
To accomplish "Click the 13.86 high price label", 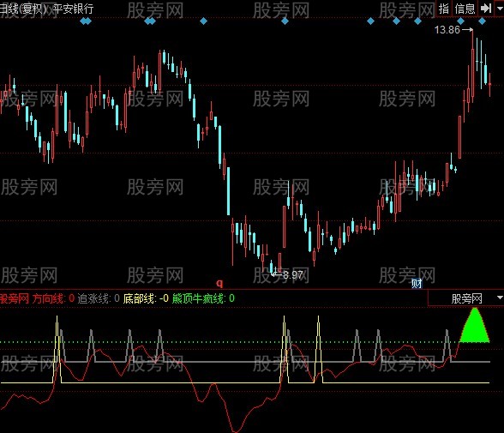I will (447, 30).
